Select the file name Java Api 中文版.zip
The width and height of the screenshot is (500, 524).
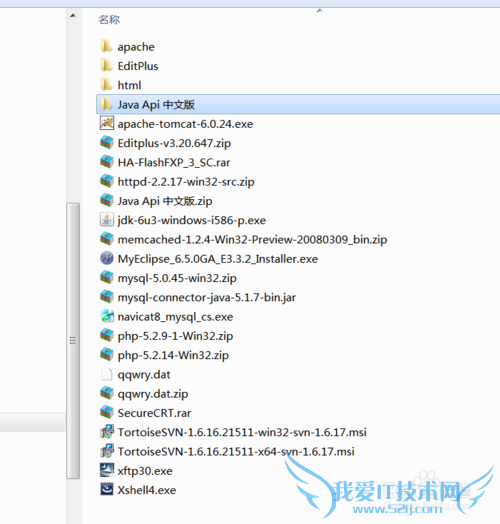(165, 201)
